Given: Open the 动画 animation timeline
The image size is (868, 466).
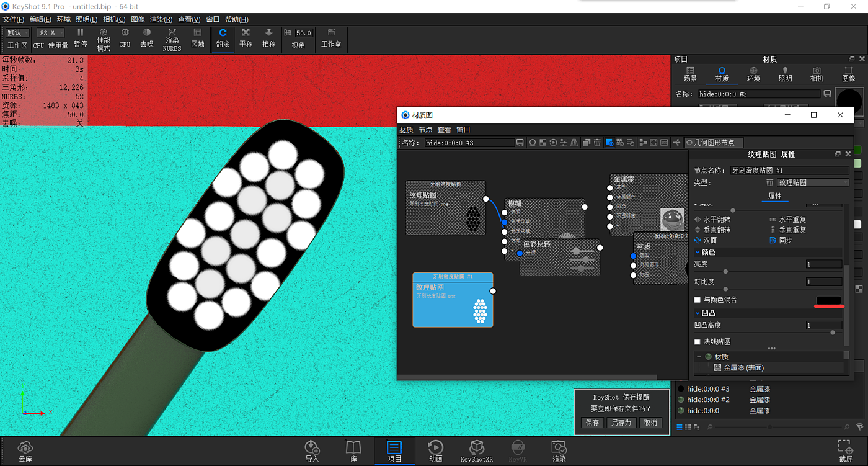Looking at the screenshot, I should 435,451.
